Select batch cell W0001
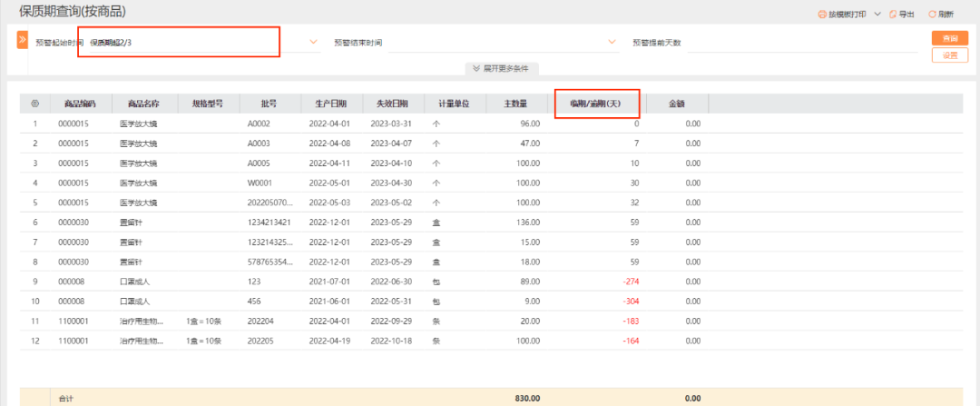Screen dimensions: 980x406 [x=260, y=183]
